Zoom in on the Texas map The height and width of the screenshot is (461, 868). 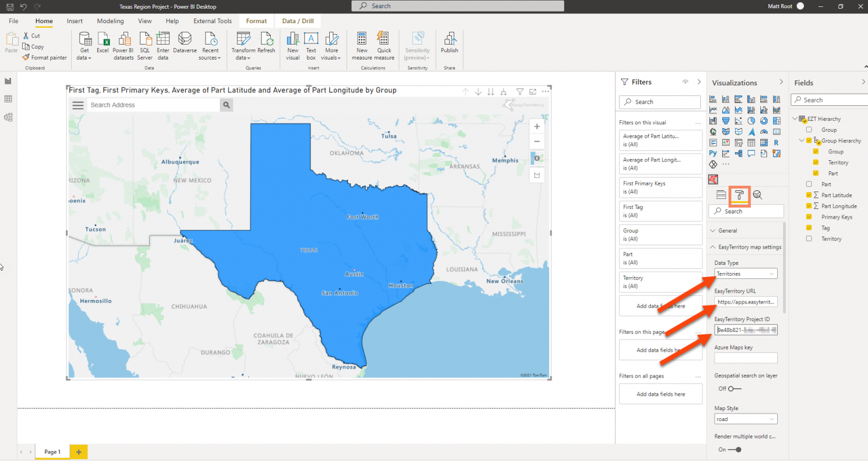[536, 126]
